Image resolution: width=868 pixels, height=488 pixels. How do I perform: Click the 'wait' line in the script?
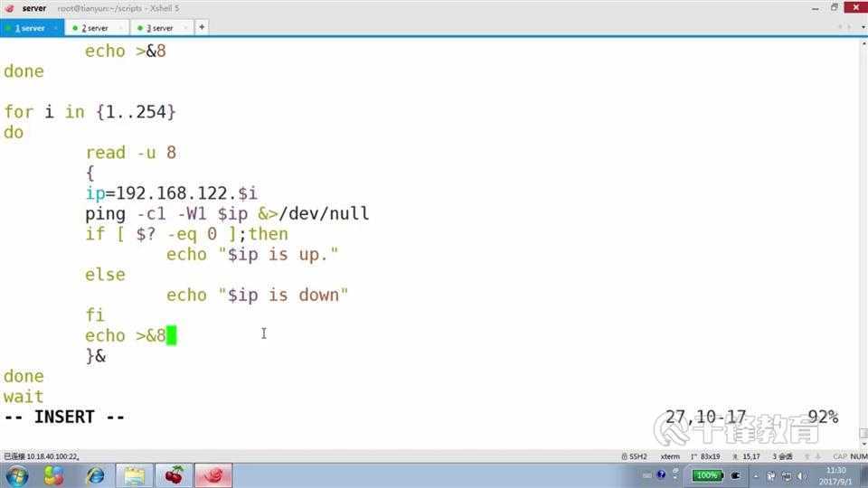click(x=24, y=397)
